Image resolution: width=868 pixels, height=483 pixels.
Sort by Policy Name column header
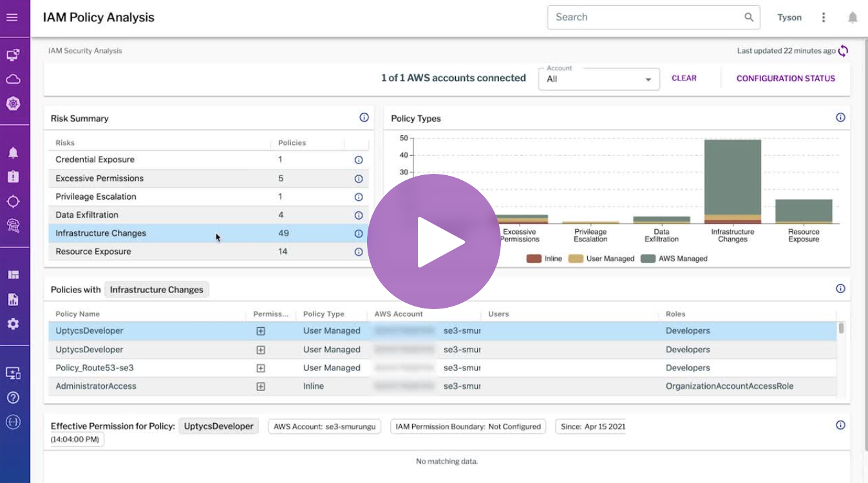[77, 314]
